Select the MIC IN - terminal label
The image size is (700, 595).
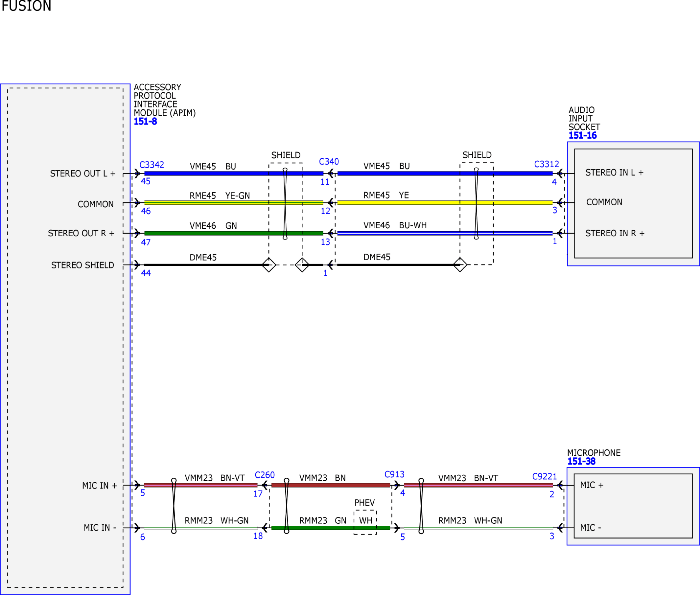(x=100, y=528)
